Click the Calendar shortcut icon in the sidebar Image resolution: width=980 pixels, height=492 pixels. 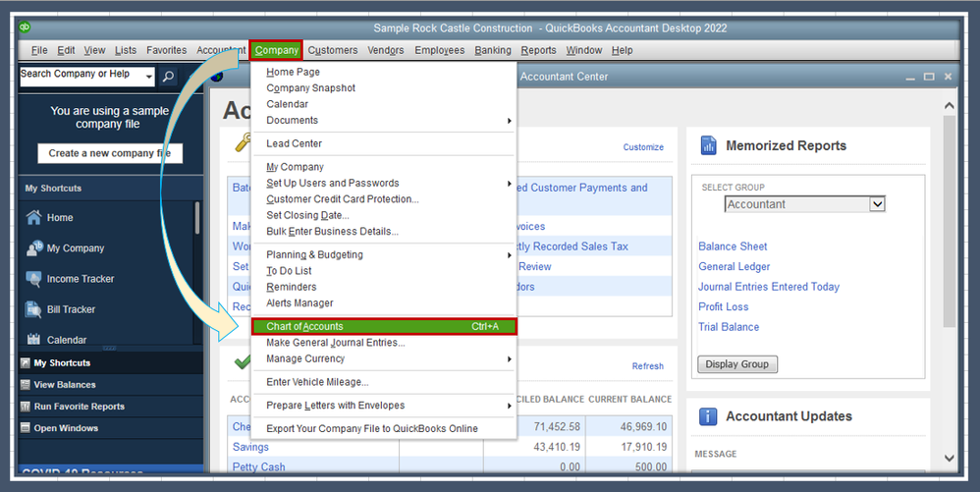pyautogui.click(x=33, y=340)
